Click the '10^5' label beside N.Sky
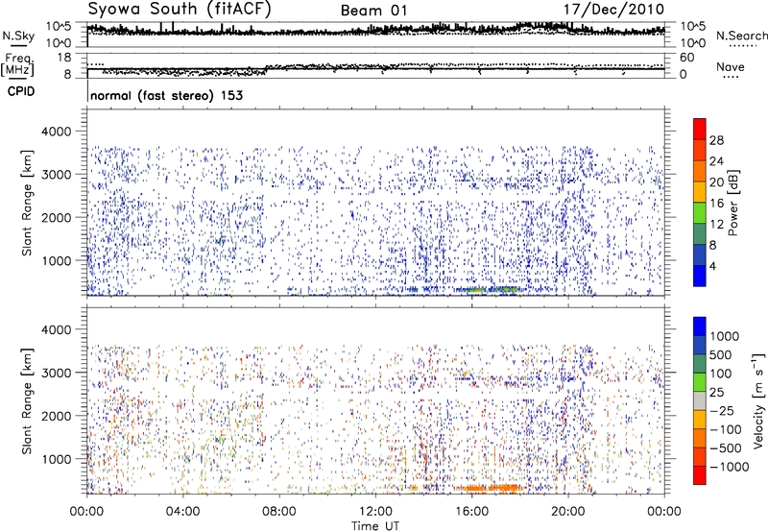 coord(59,27)
